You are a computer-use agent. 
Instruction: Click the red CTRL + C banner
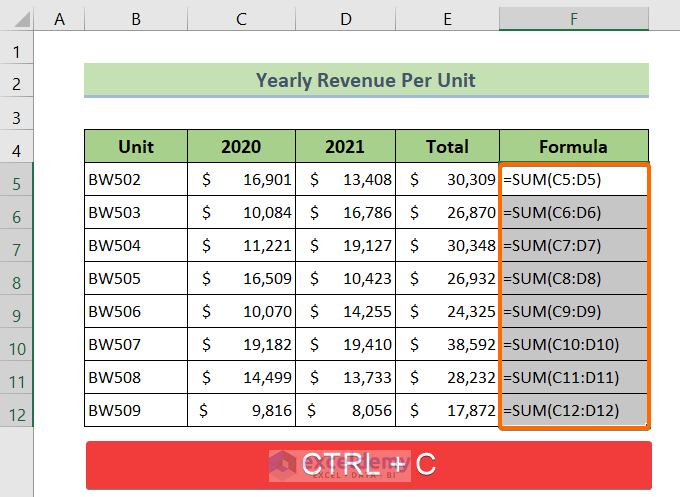[368, 465]
